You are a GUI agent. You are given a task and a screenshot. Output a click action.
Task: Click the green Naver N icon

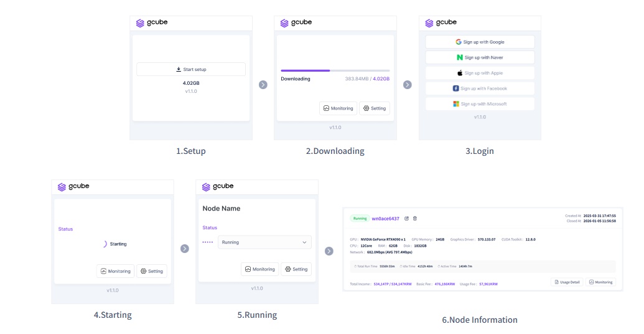[x=460, y=57]
